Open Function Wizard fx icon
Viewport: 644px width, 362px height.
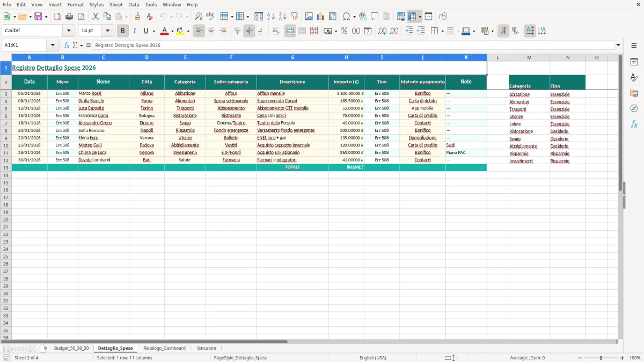click(x=67, y=46)
